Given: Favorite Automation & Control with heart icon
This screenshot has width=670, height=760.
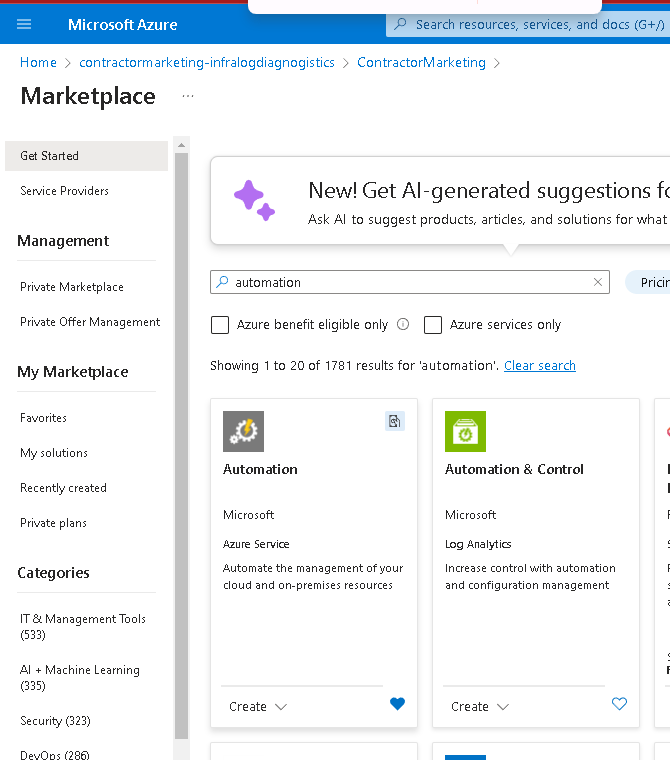Looking at the screenshot, I should (619, 703).
